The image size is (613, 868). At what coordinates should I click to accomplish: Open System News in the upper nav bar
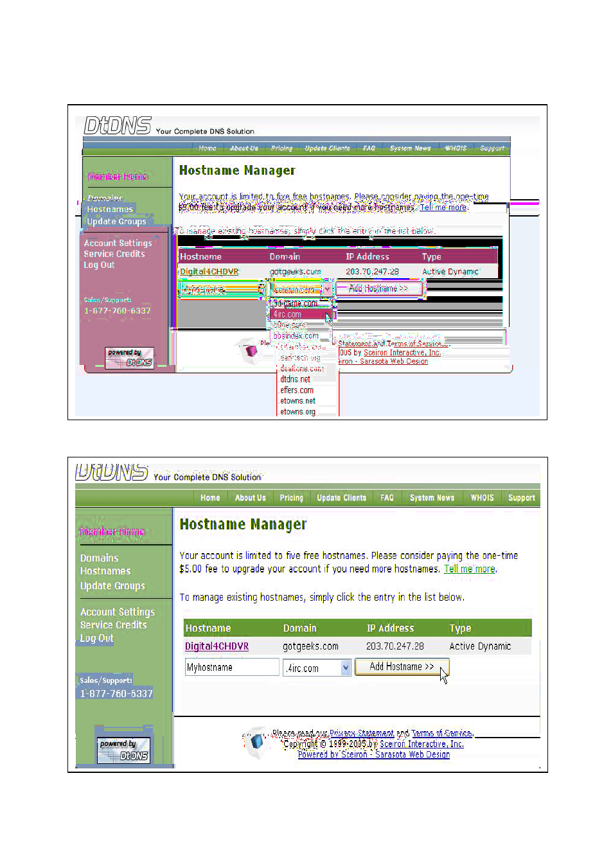(x=410, y=148)
